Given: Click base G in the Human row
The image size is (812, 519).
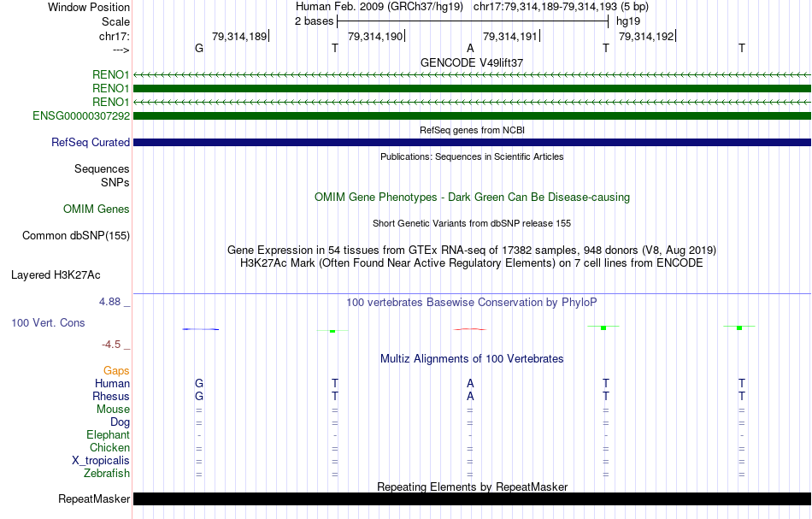Looking at the screenshot, I should click(199, 383).
